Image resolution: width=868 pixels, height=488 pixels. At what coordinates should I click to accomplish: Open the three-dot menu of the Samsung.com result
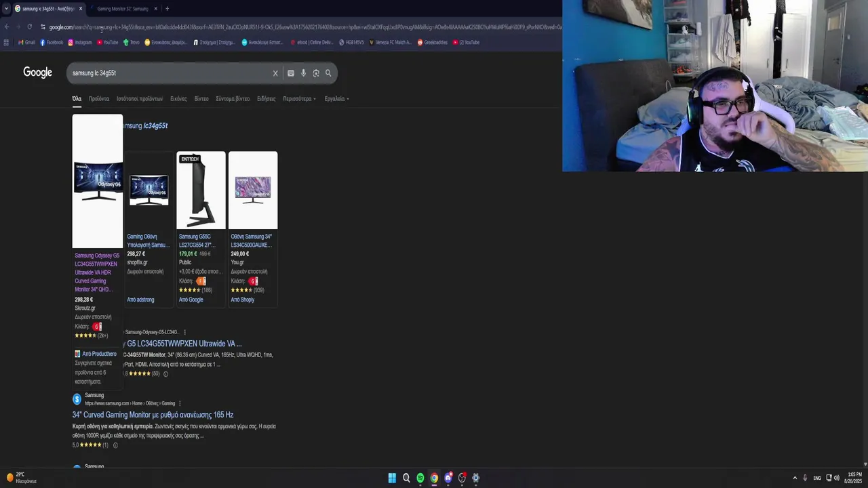click(180, 403)
